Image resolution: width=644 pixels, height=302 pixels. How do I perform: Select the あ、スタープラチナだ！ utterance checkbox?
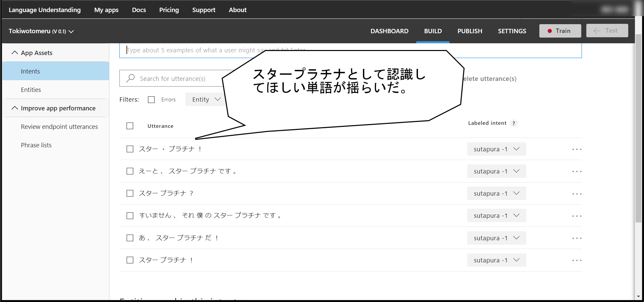[x=130, y=238]
